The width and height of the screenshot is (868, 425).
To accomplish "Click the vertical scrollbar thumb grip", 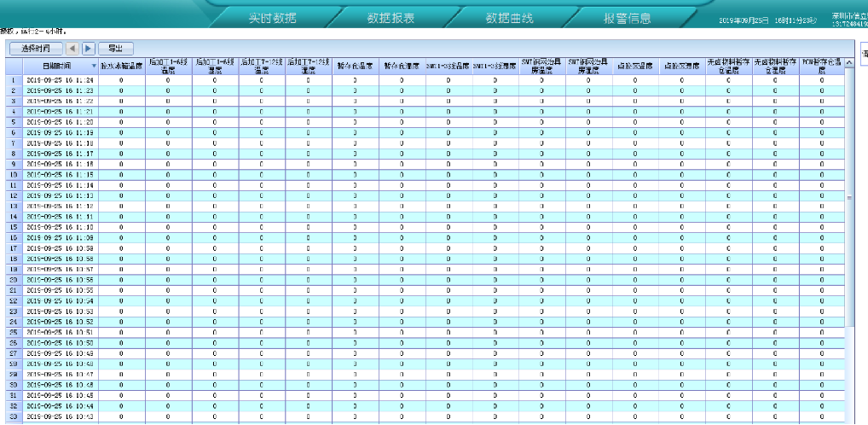I will 849,197.
